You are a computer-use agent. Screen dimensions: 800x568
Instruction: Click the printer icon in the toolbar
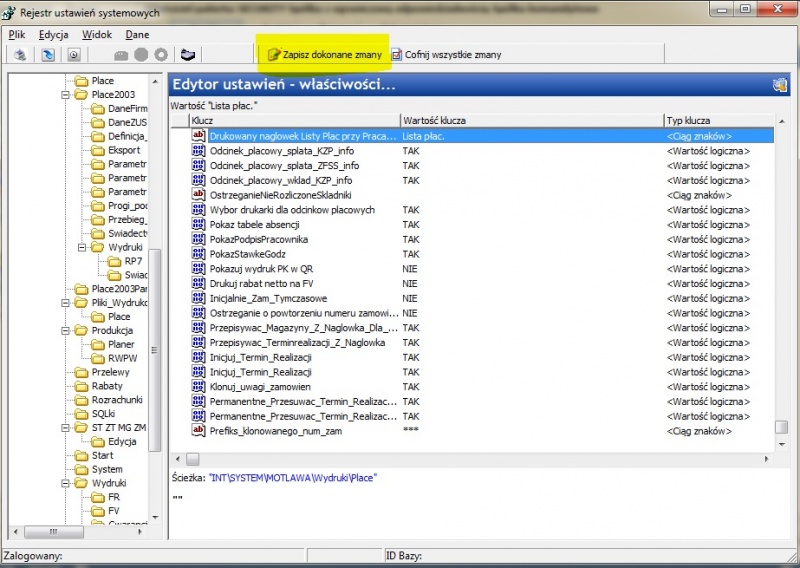tap(20, 55)
